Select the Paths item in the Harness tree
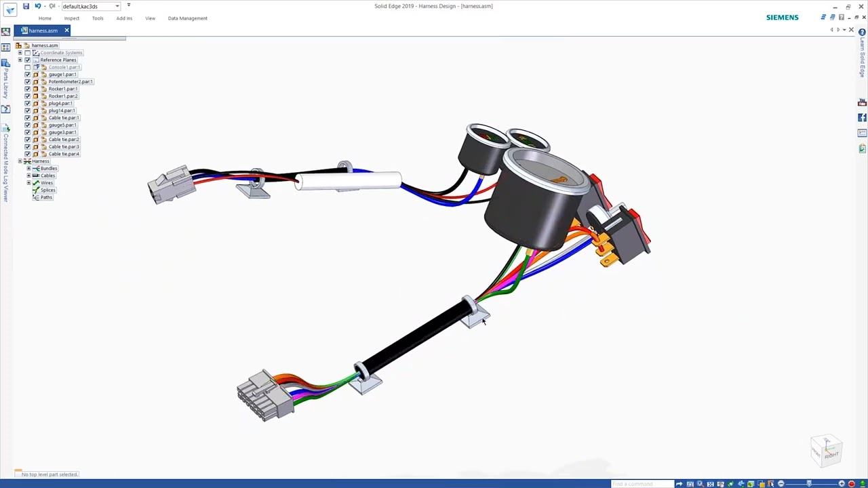Viewport: 868px width, 488px height. (x=46, y=197)
